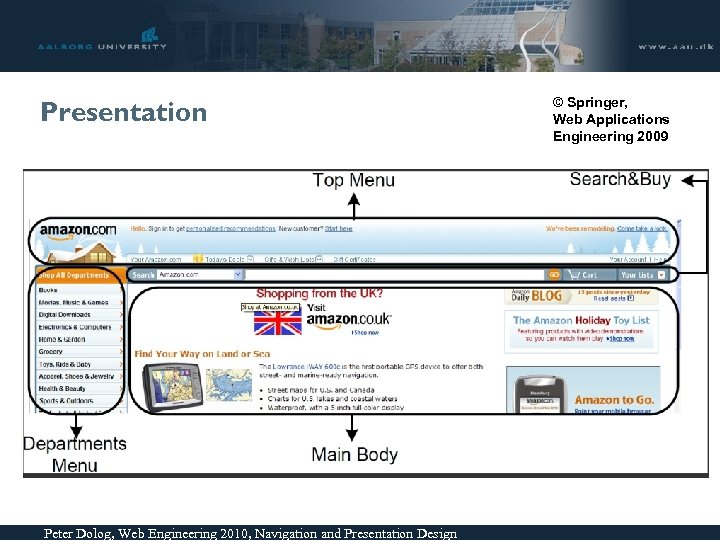The image size is (720, 540).
Task: Open Your Amazon.com tab
Action: [156, 259]
